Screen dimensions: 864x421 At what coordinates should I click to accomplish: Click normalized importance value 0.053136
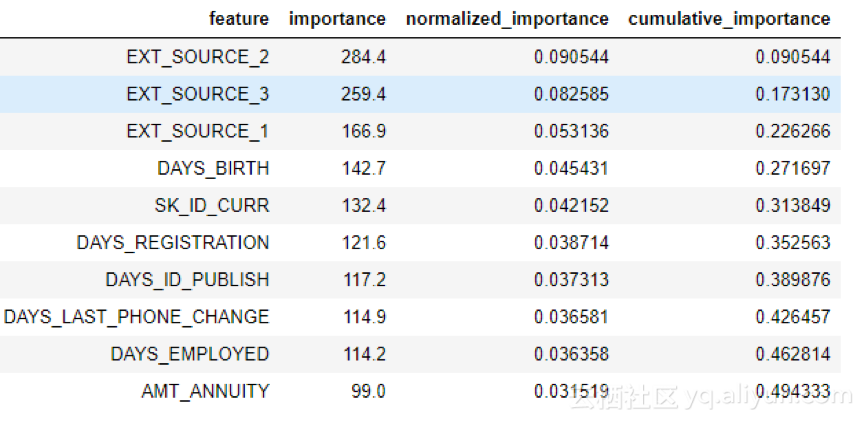(571, 131)
